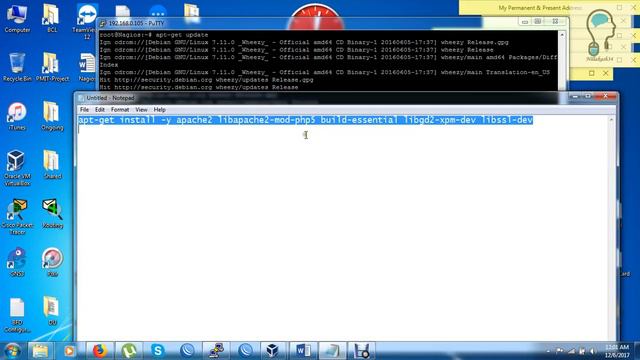Maximize the Notepad window

[x=588, y=96]
